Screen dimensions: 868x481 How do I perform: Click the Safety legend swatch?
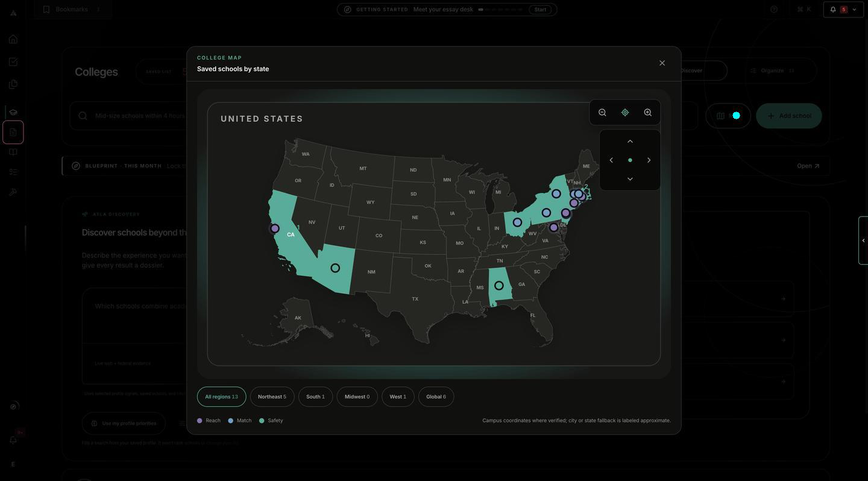pyautogui.click(x=262, y=421)
